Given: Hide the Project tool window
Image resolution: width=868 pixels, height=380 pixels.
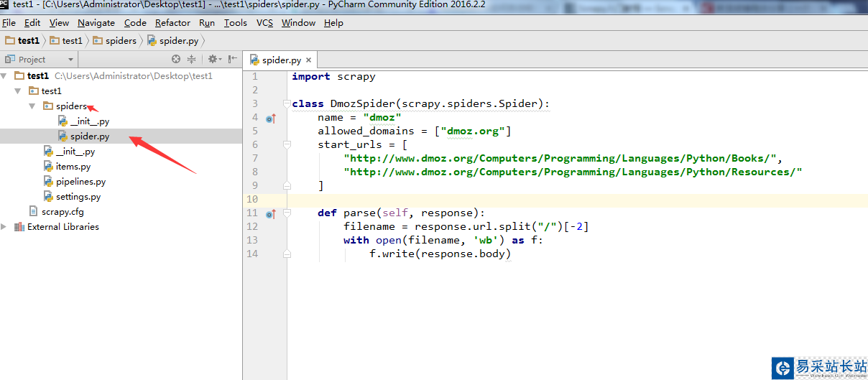Looking at the screenshot, I should coord(232,60).
